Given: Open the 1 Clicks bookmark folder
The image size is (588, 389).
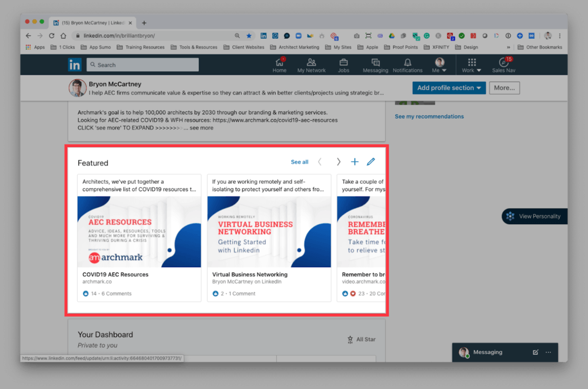Looking at the screenshot, I should 63,47.
